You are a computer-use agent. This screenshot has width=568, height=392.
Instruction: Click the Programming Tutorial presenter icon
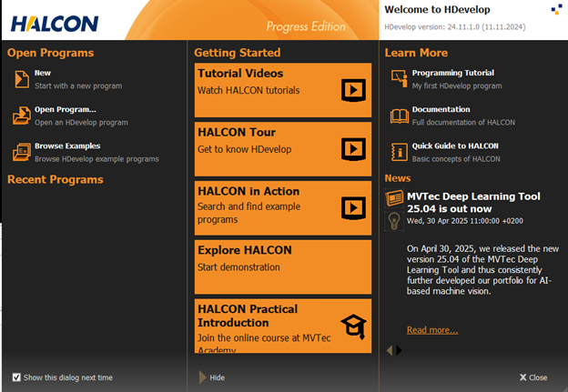point(400,78)
